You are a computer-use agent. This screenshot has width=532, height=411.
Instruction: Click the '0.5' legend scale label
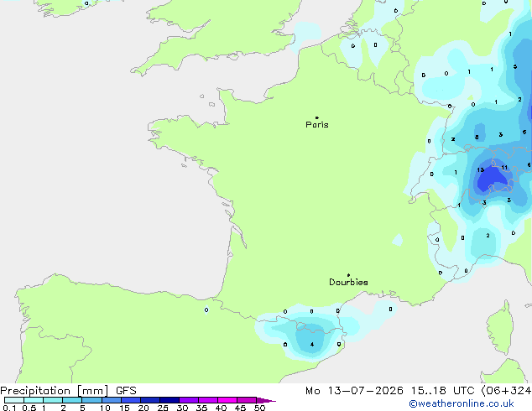29,408
